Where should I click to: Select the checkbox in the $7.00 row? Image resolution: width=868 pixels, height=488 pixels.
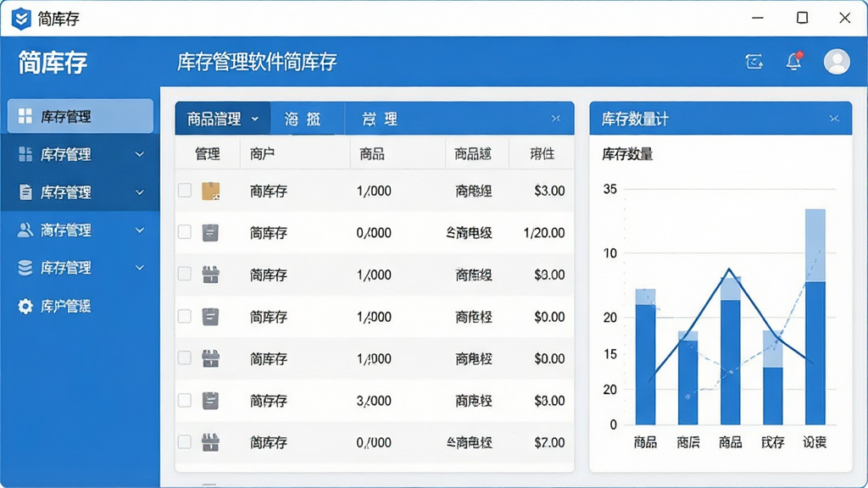[x=185, y=442]
